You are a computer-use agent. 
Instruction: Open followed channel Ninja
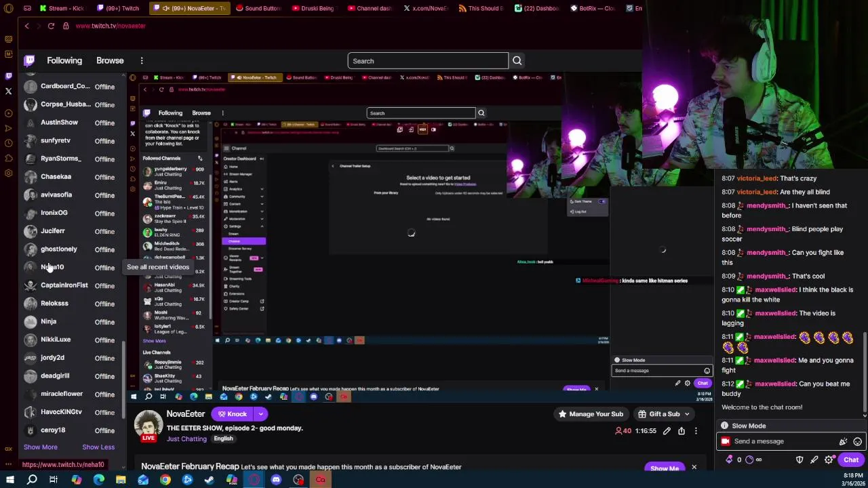(71, 322)
